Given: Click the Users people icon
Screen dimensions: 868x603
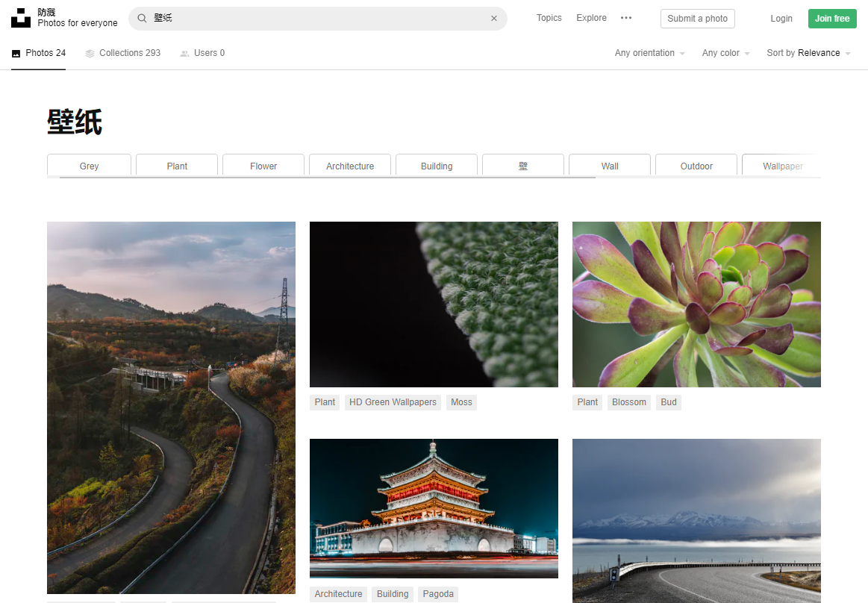Looking at the screenshot, I should coord(184,54).
